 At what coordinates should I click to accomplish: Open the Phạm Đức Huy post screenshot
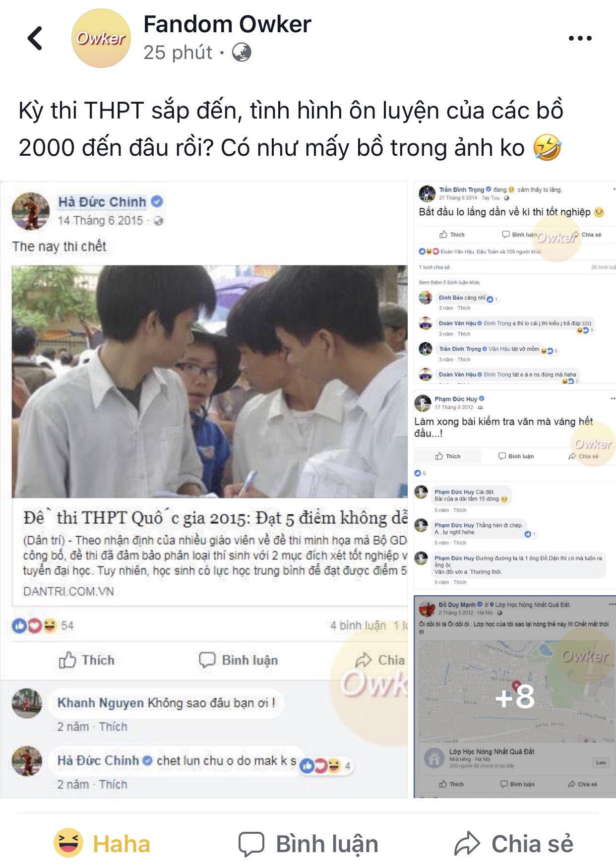(x=515, y=490)
